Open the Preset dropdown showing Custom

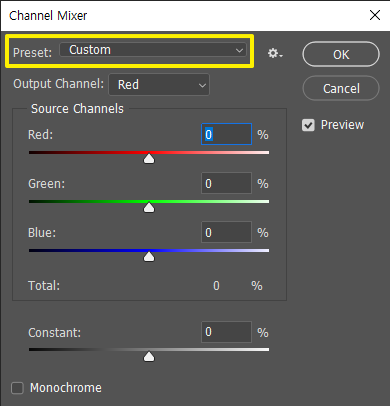[x=153, y=50]
